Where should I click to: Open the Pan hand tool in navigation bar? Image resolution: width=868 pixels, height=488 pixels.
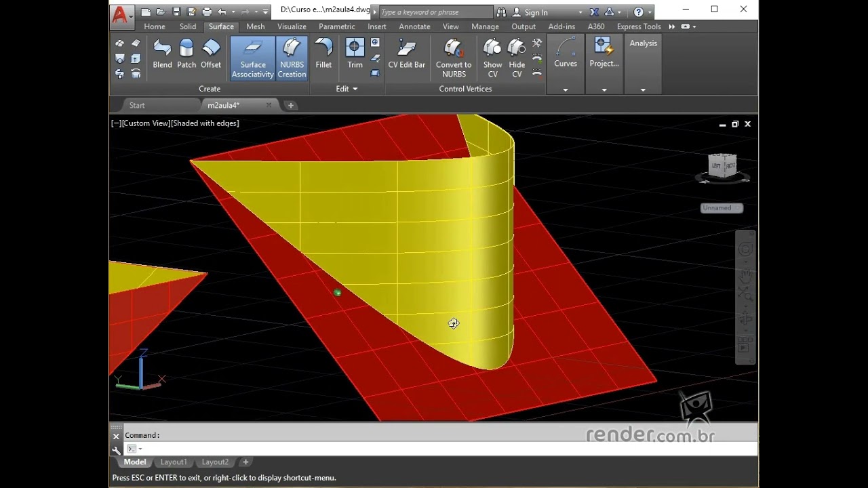[x=745, y=275]
